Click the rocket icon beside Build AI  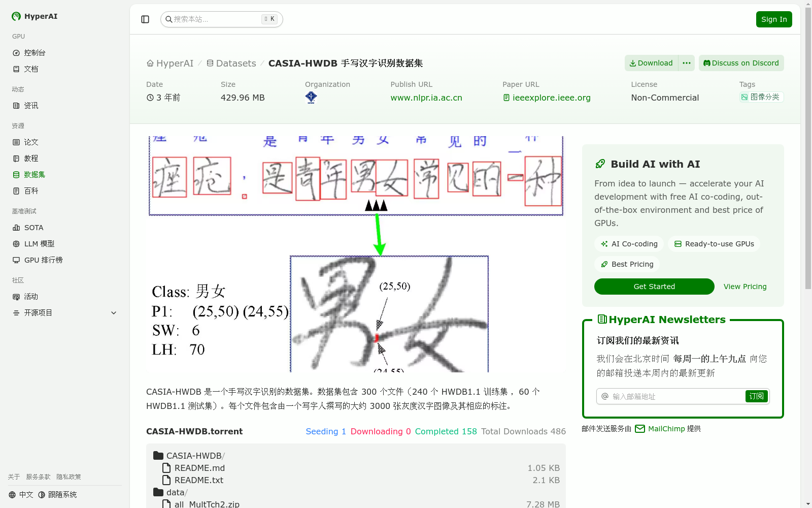(600, 164)
